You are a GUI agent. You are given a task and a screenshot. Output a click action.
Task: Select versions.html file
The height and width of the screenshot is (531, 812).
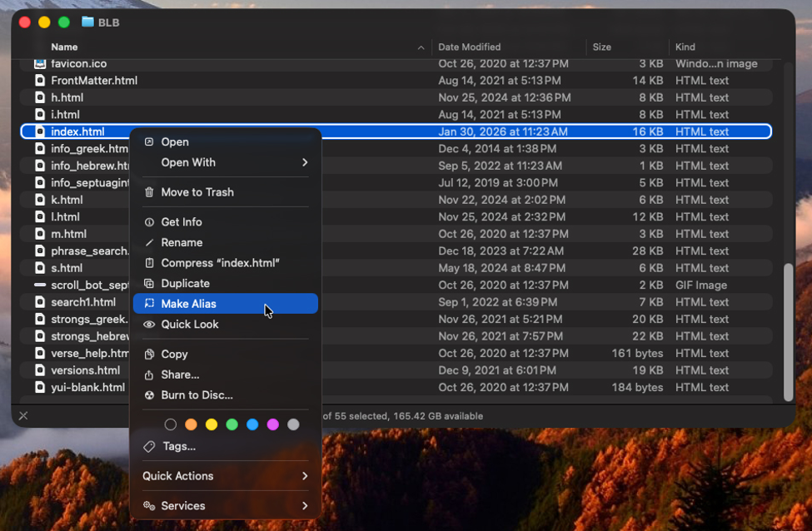coord(396,370)
